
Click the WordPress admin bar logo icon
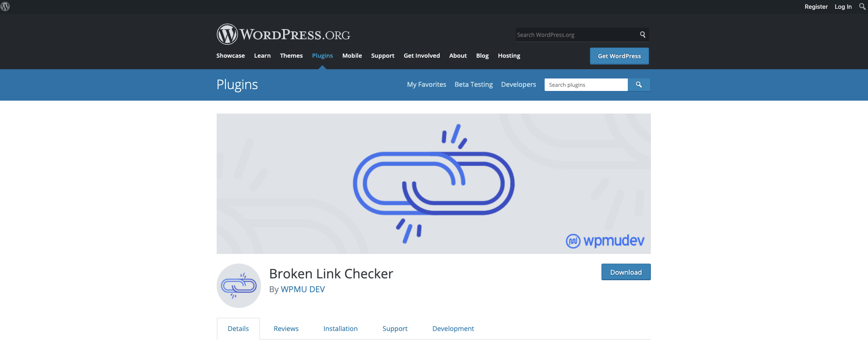tap(5, 6)
